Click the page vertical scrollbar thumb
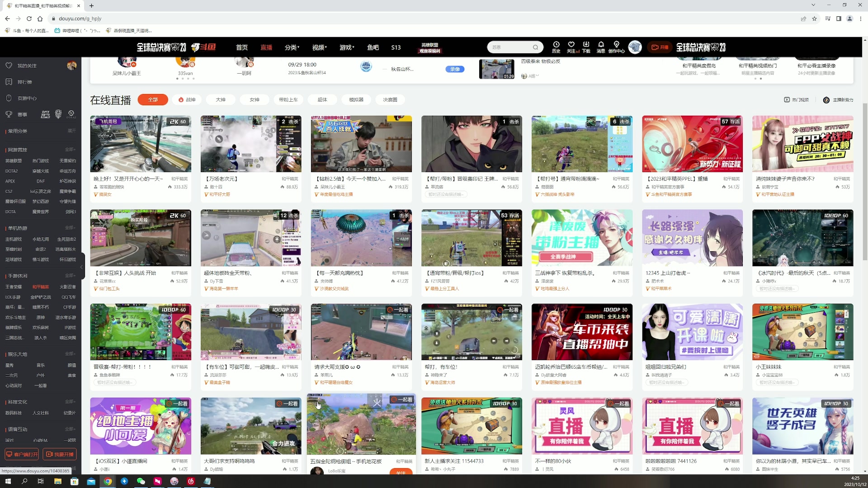The height and width of the screenshot is (488, 868). point(865,181)
